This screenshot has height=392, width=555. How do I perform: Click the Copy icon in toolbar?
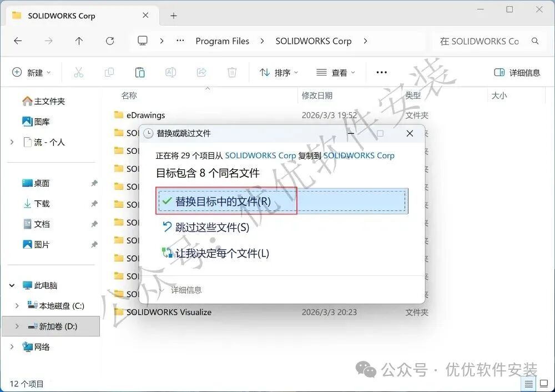tap(109, 73)
